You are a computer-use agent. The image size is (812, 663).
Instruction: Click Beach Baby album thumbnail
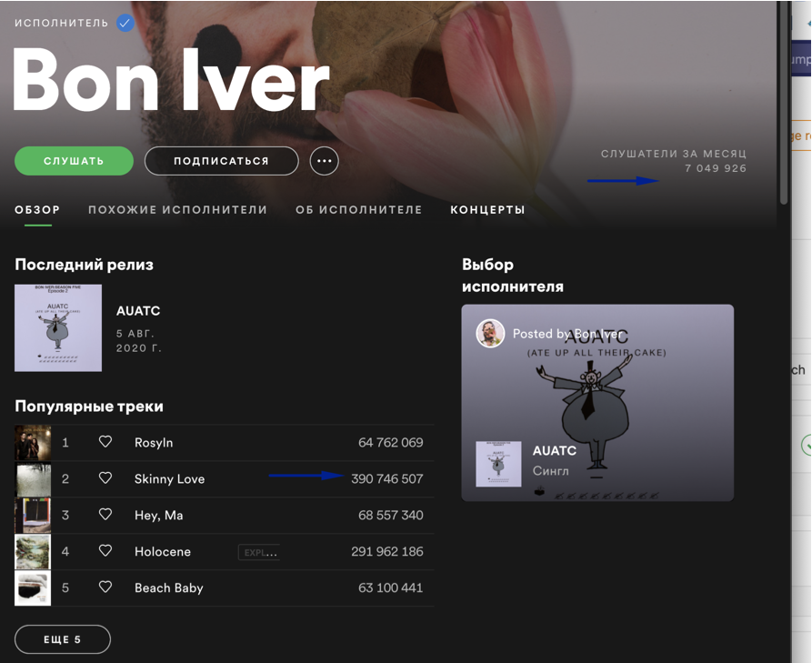[33, 588]
